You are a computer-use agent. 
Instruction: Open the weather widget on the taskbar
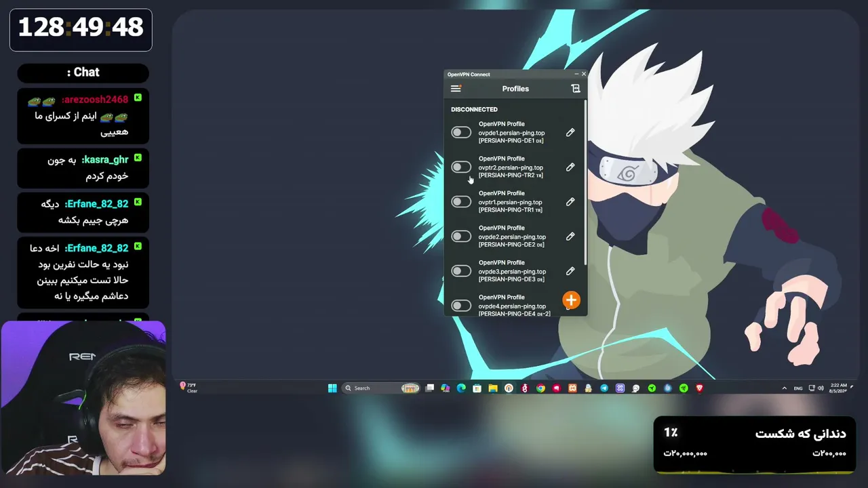(189, 388)
